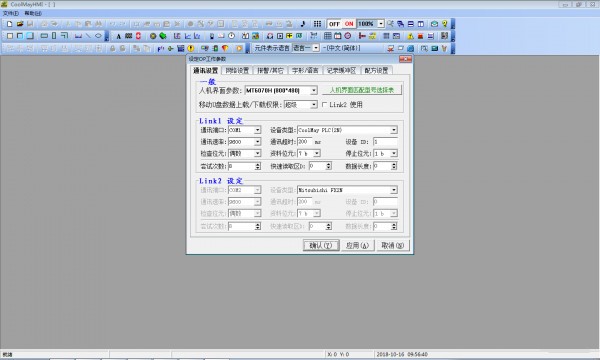This screenshot has width=600, height=360.
Task: Expand the 人机界面参数 model dropdown
Action: pyautogui.click(x=314, y=91)
